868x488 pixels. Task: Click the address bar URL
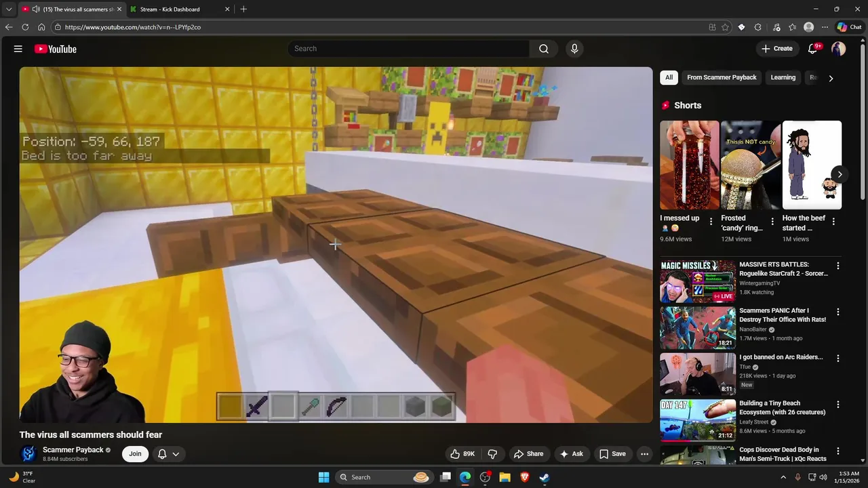(133, 27)
